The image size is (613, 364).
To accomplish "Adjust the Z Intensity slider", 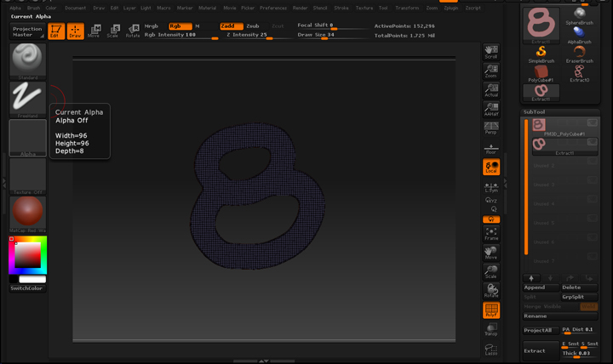I will coord(258,36).
